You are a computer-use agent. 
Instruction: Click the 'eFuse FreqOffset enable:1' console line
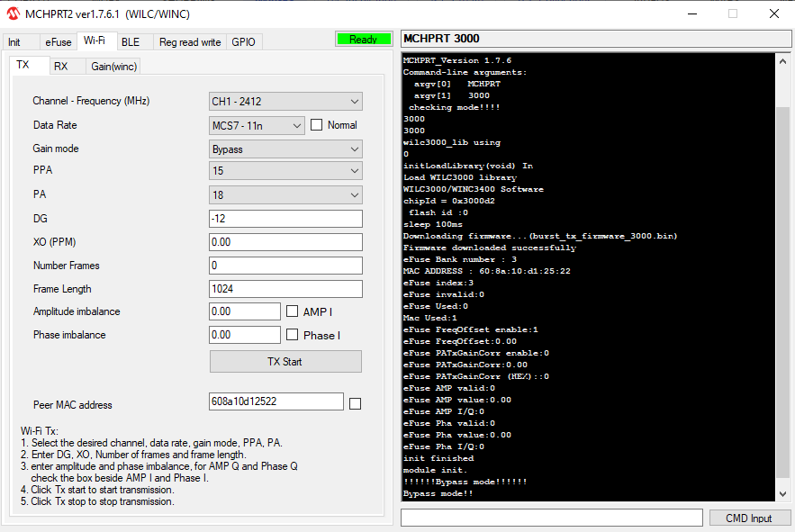point(471,329)
